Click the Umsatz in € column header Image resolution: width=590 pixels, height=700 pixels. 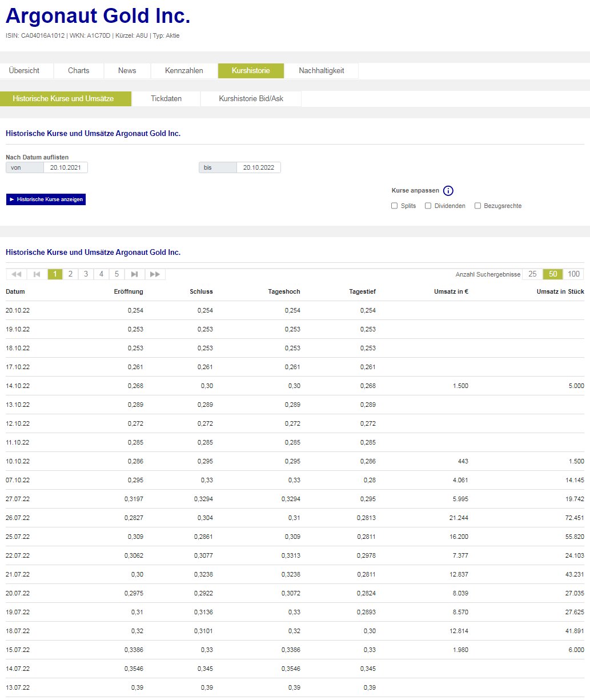451,291
